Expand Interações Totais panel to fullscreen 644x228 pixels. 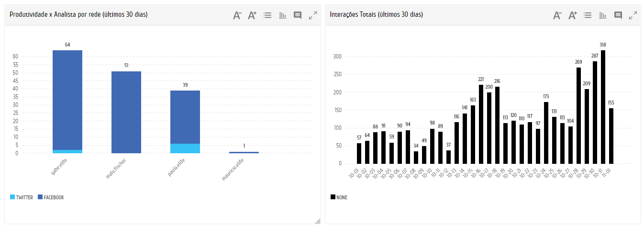click(x=633, y=15)
